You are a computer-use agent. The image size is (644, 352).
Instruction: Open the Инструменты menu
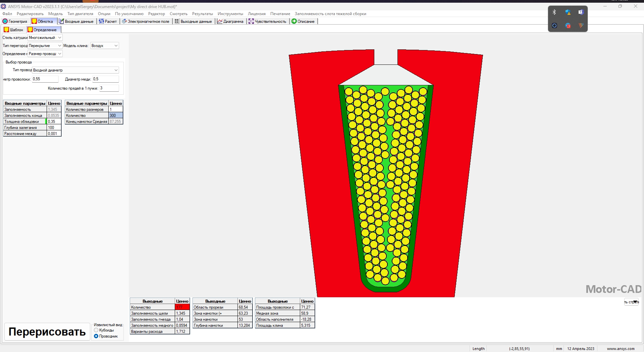230,14
